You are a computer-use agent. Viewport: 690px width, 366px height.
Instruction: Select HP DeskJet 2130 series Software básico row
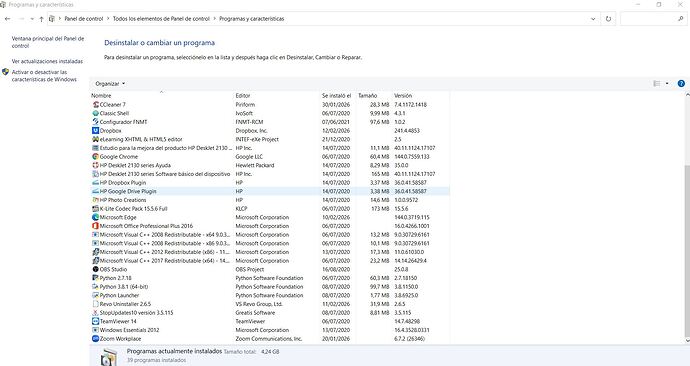270,174
